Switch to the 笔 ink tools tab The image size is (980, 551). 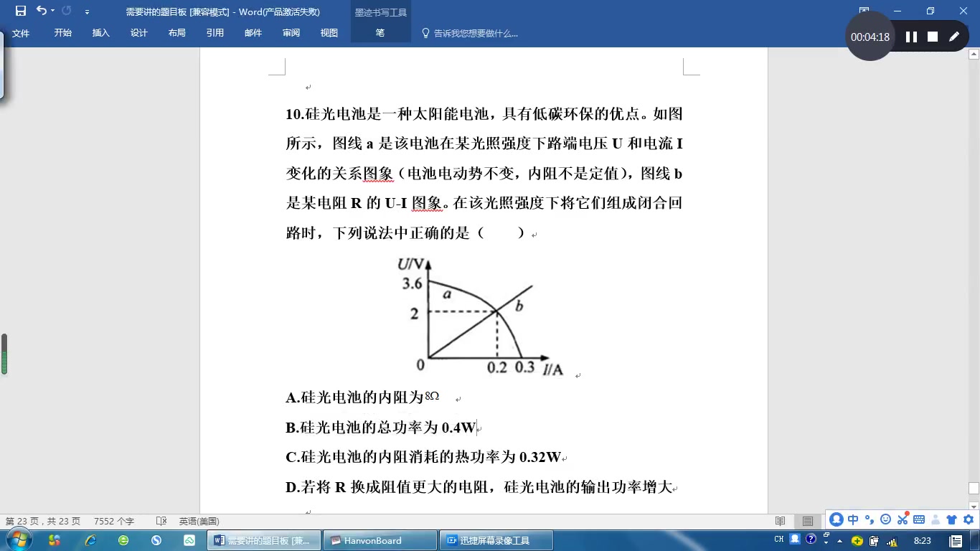tap(380, 32)
